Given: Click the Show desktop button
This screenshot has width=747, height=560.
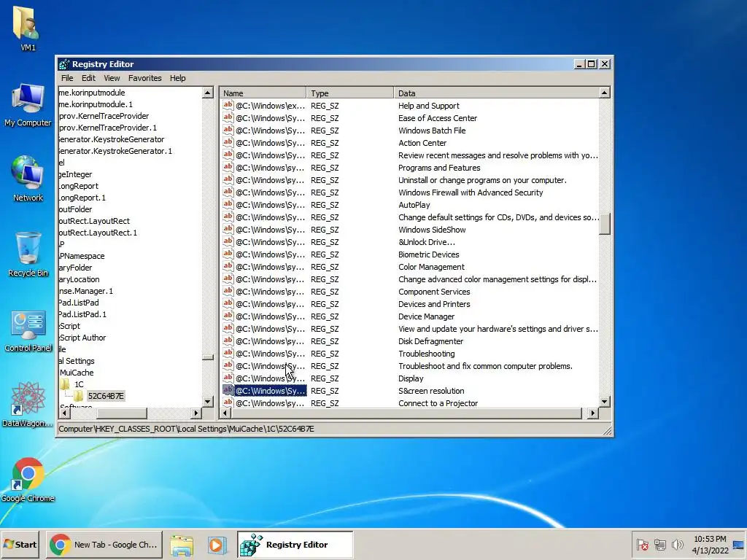Looking at the screenshot, I should click(x=738, y=545).
